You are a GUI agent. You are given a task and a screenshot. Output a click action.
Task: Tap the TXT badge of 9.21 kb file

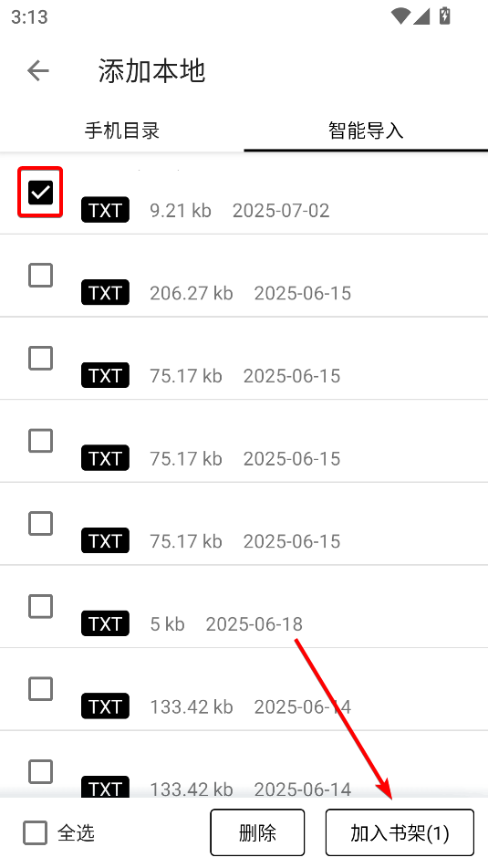(x=105, y=210)
